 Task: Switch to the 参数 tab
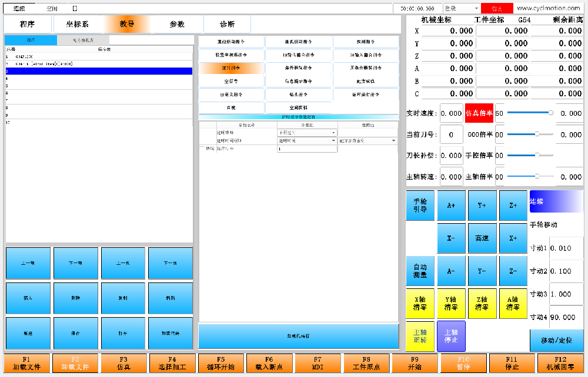point(177,24)
